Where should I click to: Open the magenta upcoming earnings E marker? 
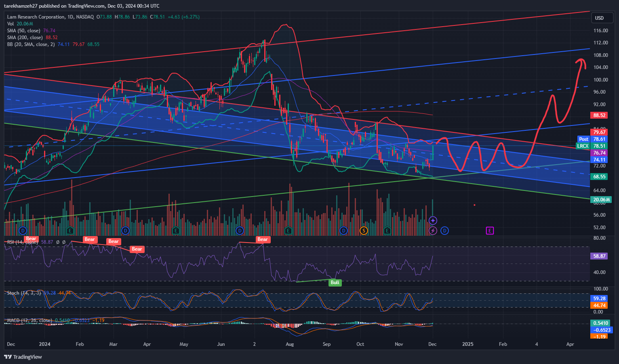tap(490, 230)
